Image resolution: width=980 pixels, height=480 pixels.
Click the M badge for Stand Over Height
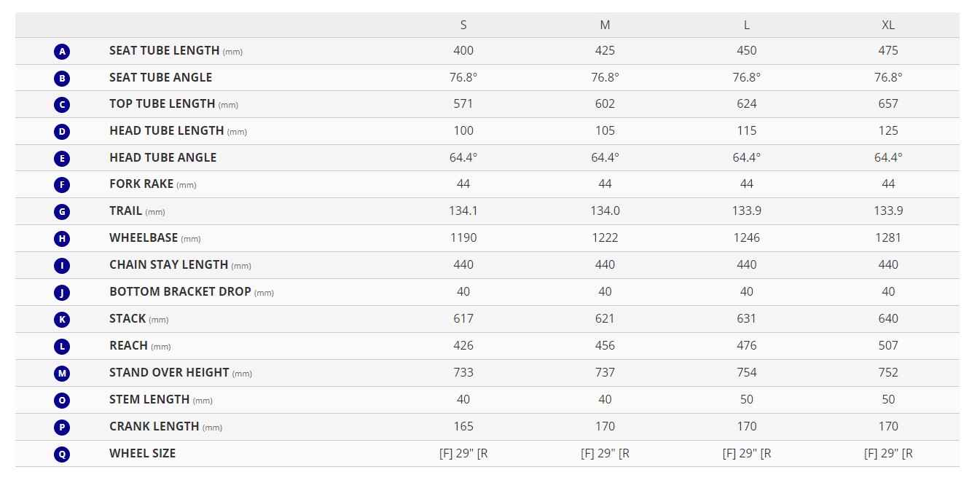click(x=62, y=373)
